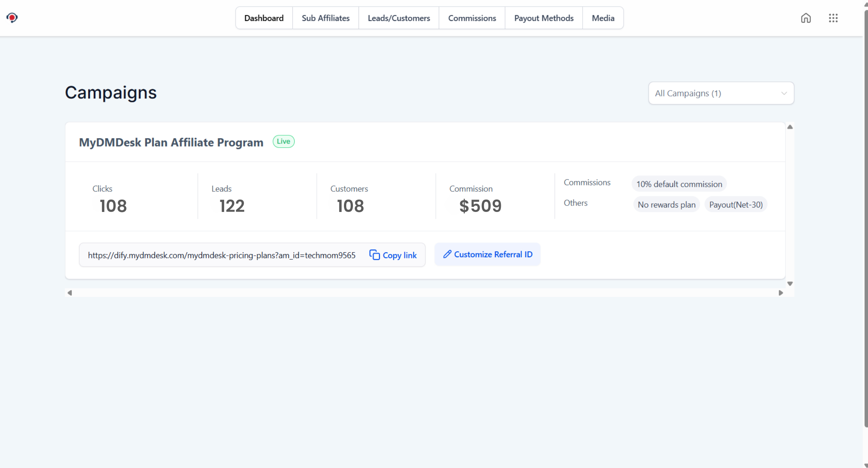Click the campaign card scroll down arrow

point(790,284)
